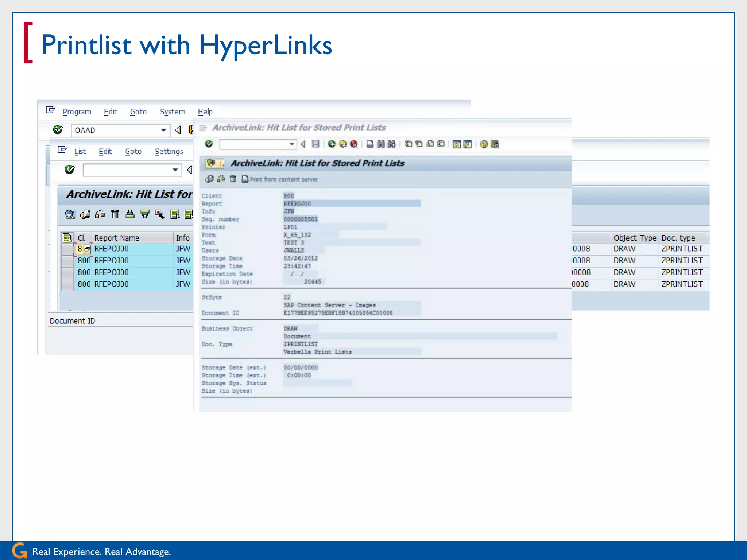747x560 pixels.
Task: Expand the command field dropdown in detail popup
Action: (292, 144)
